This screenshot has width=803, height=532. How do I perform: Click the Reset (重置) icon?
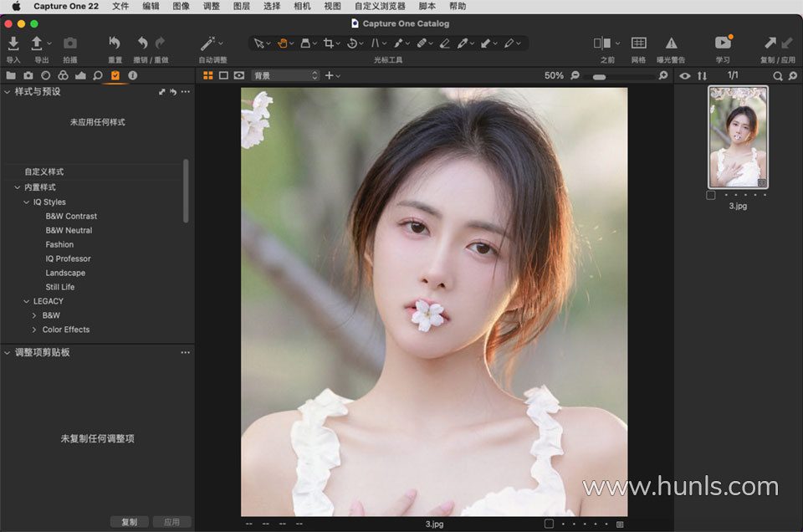point(115,43)
